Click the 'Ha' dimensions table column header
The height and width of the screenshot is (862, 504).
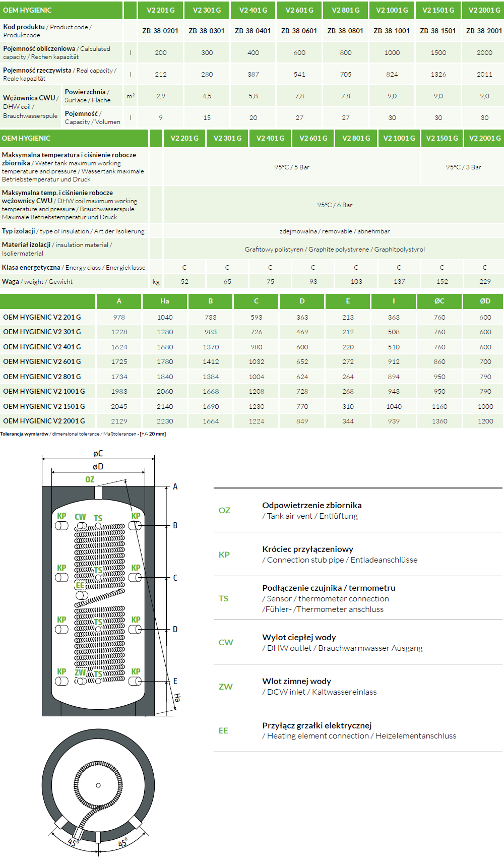(165, 301)
